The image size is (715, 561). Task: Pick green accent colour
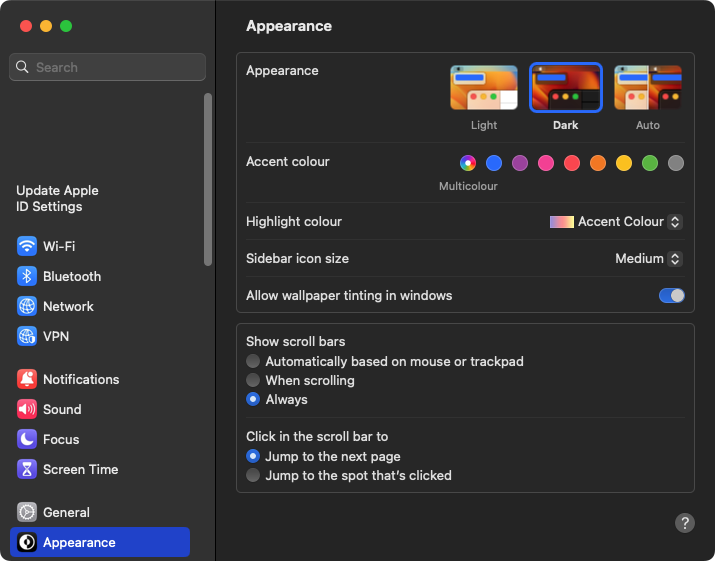click(x=650, y=163)
